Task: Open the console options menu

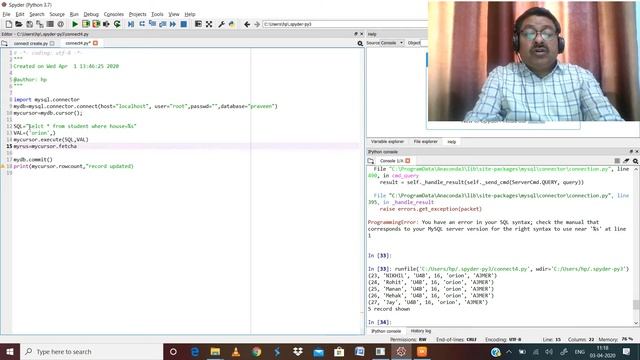Action: [x=636, y=161]
